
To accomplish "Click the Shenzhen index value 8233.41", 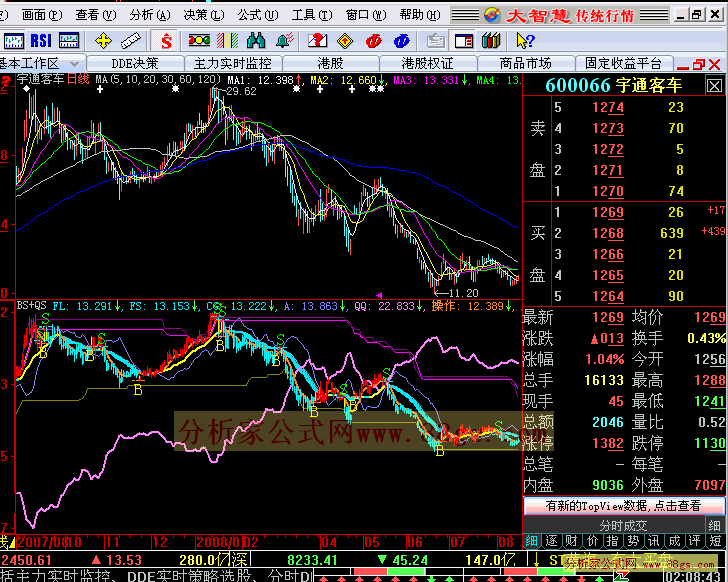I will (312, 560).
